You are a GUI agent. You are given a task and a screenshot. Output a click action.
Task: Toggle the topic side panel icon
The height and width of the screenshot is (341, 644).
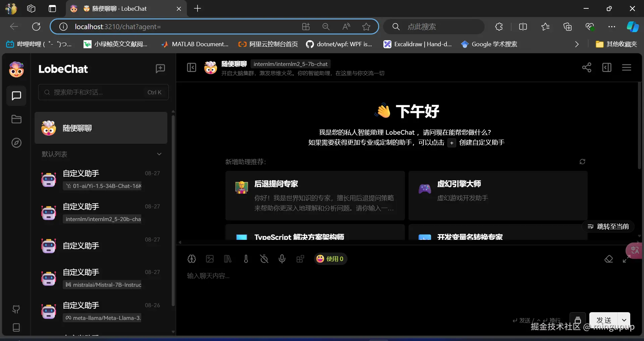coord(607,68)
